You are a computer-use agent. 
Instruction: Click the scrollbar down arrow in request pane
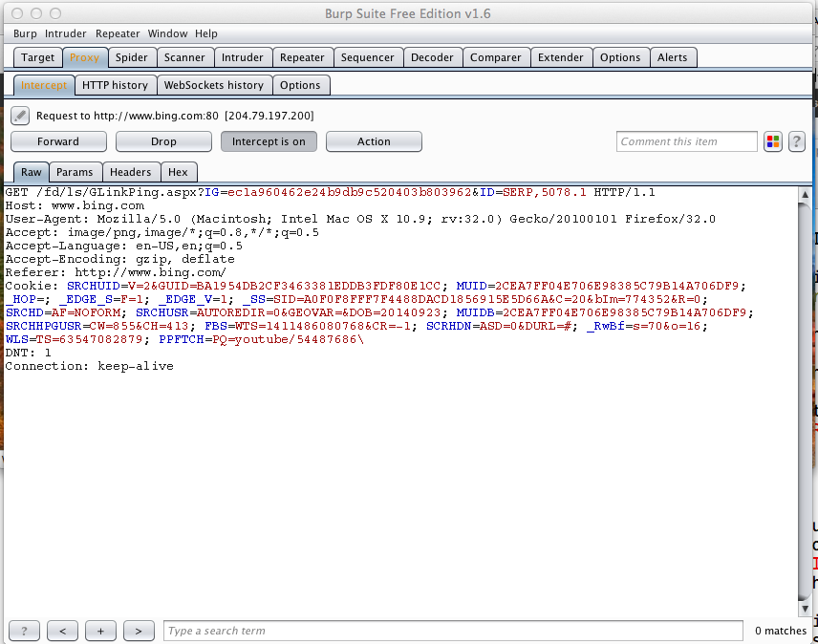(x=805, y=608)
